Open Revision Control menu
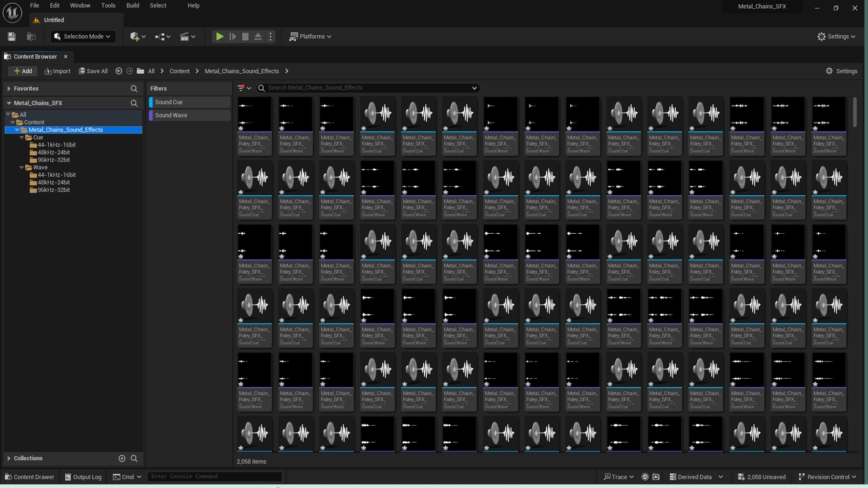 pos(828,477)
